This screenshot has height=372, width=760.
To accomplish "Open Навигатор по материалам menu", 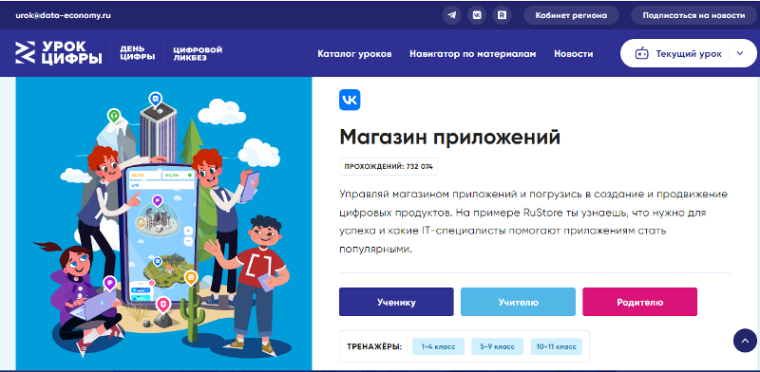I will [x=473, y=54].
